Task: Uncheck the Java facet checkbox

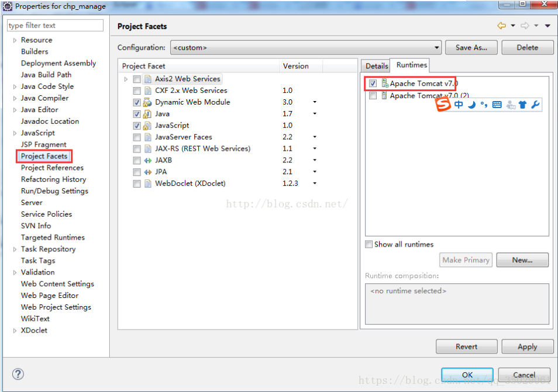Action: 137,114
